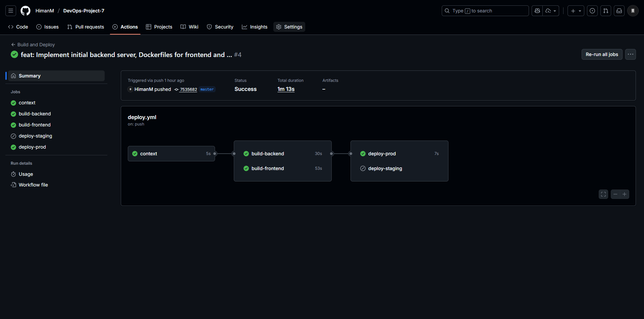Select the deploy-staging skipped job
The image size is (644, 319).
click(x=35, y=136)
